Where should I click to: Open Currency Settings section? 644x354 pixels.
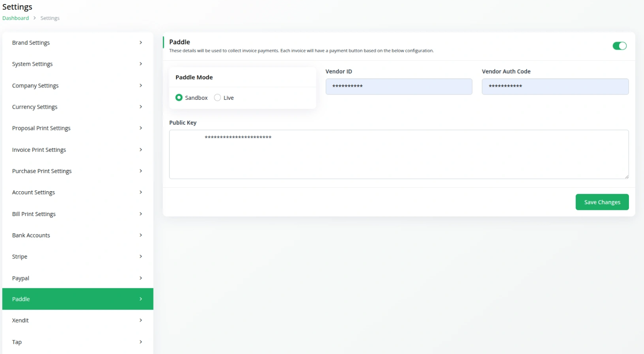coord(78,107)
